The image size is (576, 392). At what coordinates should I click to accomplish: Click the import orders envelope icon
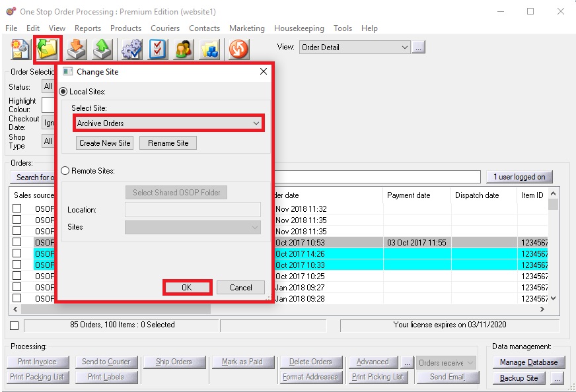point(20,49)
